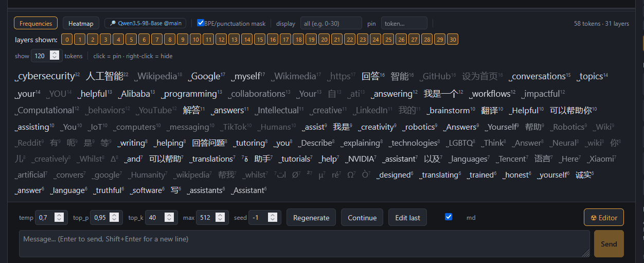Pin the _Humanity token
This screenshot has width=644, height=263.
click(148, 175)
